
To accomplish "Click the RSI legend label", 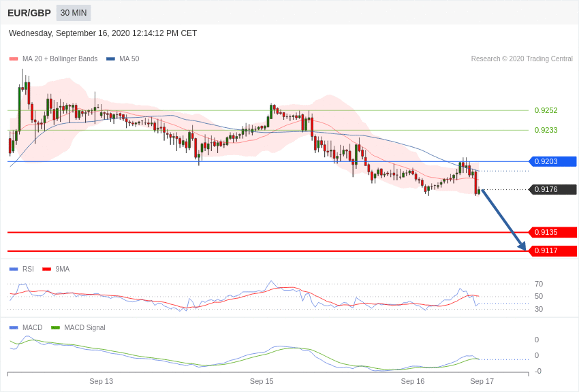I will pyautogui.click(x=28, y=269).
